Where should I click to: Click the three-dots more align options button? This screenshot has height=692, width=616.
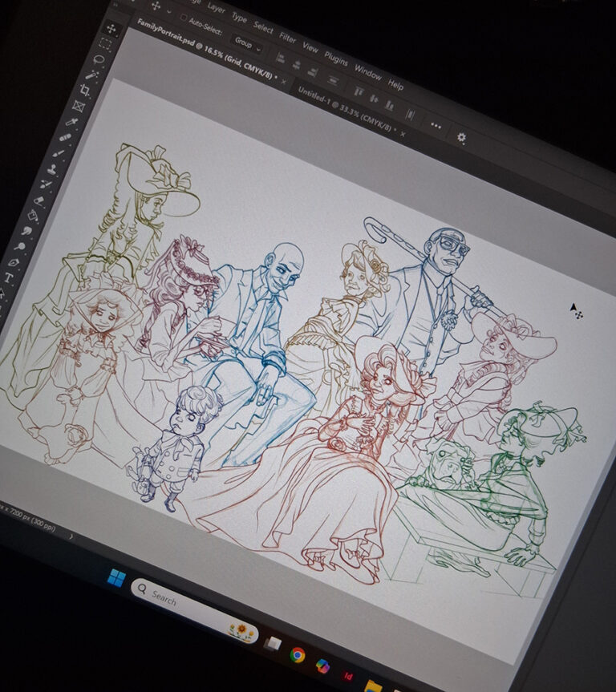436,125
